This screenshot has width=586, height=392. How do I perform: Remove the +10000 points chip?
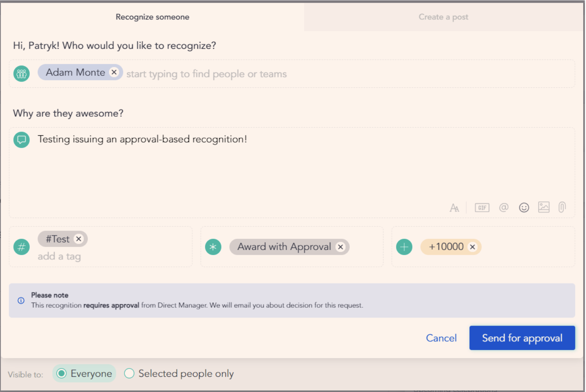pos(473,247)
